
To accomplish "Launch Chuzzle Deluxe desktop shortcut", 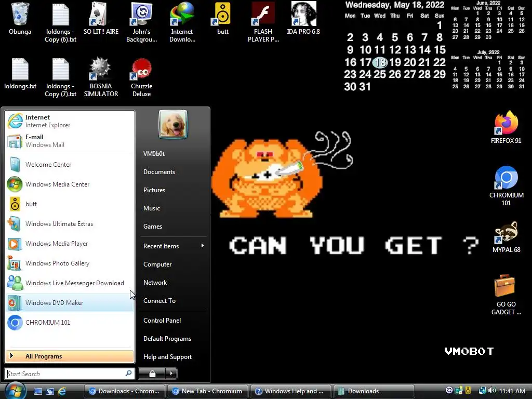I will click(x=141, y=77).
